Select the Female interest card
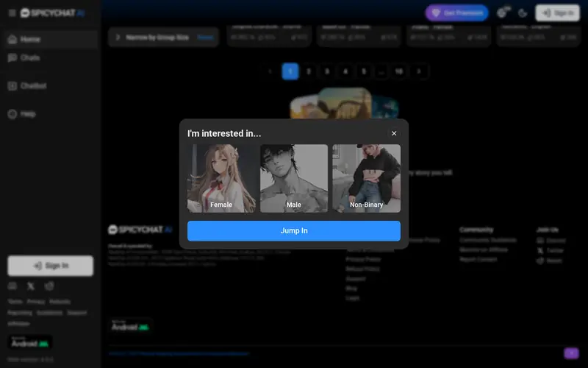Screen dimensions: 588x368 pyautogui.click(x=221, y=178)
